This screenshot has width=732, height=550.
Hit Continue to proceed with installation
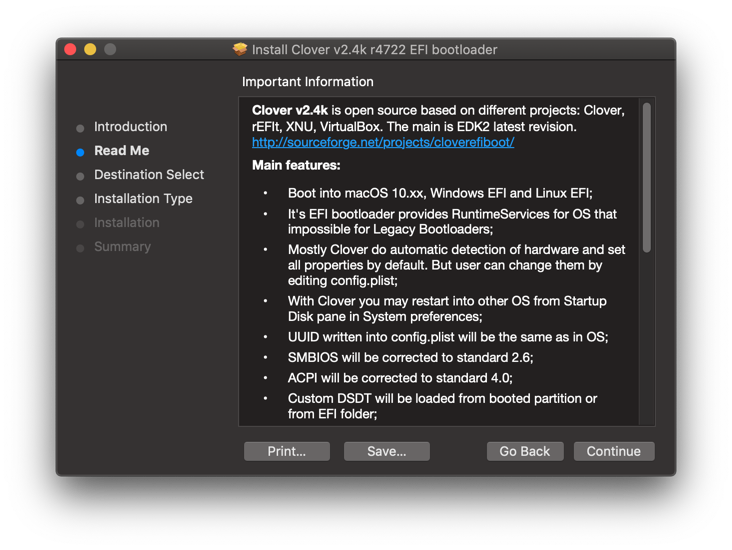613,451
